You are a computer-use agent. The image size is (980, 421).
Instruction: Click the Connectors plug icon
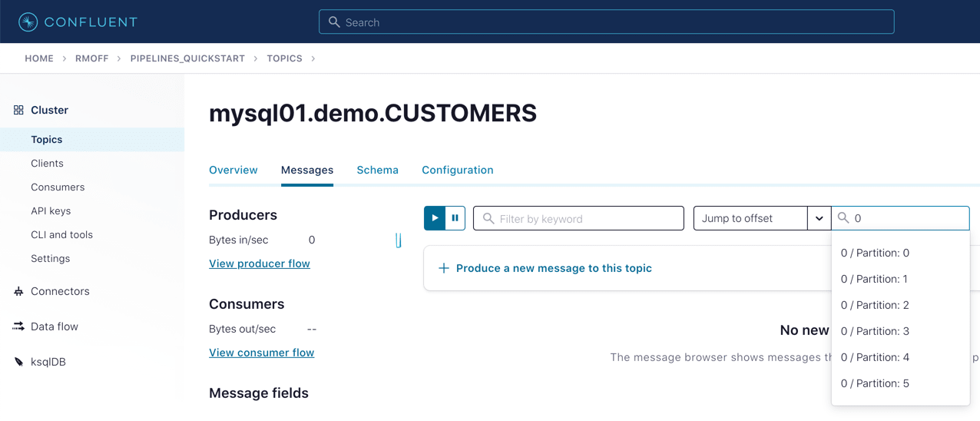pyautogui.click(x=18, y=291)
